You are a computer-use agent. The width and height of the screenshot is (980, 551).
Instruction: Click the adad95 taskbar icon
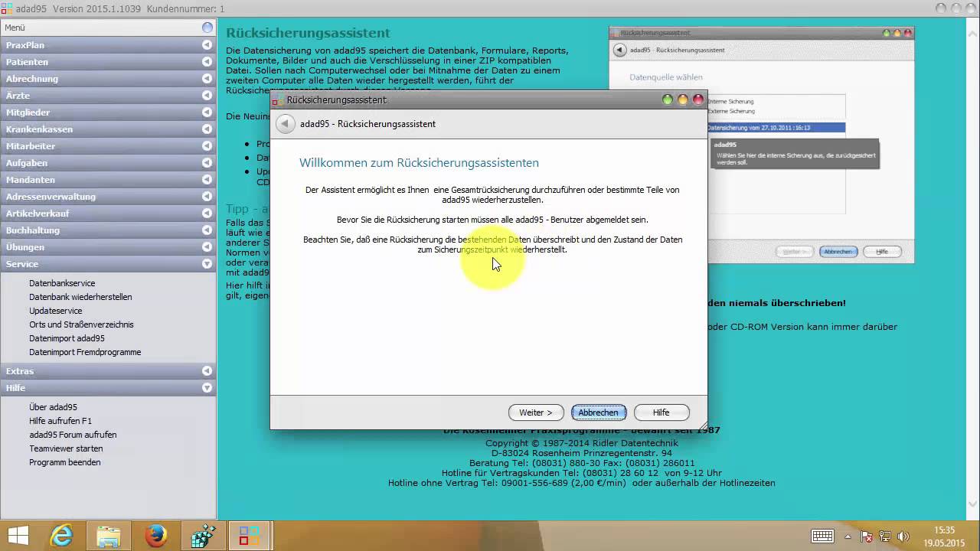[250, 536]
